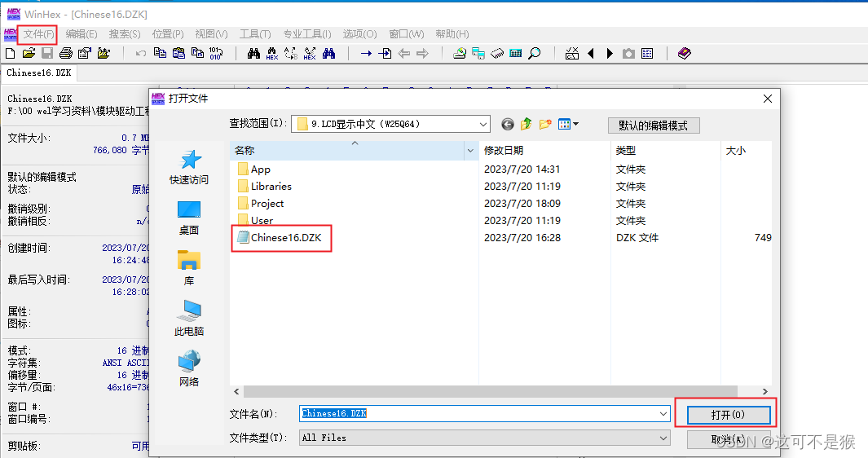Click the Copy Block toolbar icon

pos(160,53)
